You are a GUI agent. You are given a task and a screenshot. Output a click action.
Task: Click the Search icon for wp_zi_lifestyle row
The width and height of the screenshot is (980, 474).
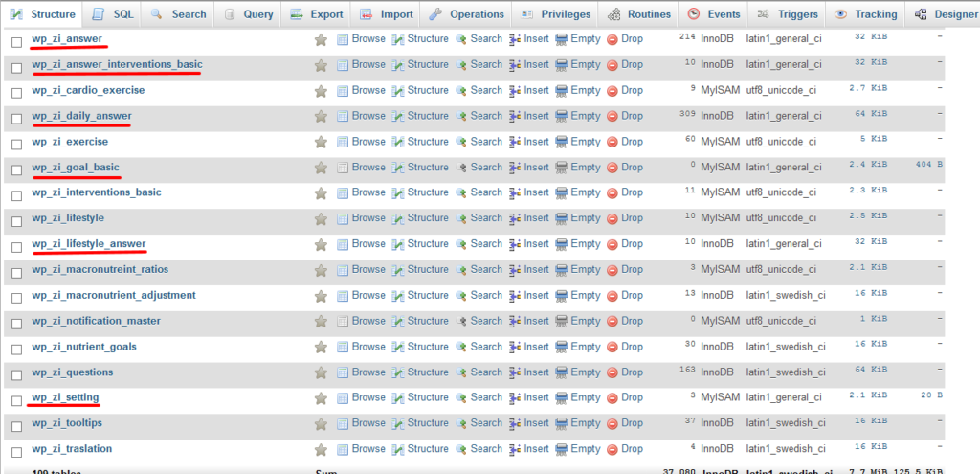click(461, 219)
